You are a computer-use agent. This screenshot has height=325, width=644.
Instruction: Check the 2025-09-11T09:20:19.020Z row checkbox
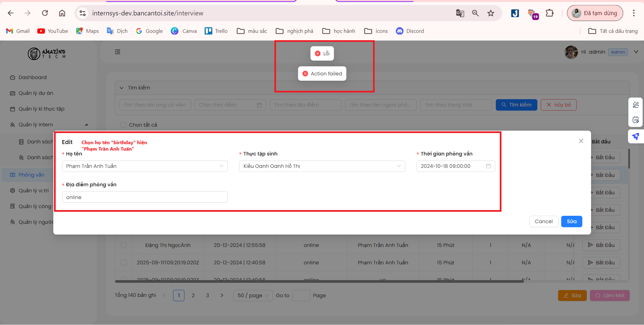click(x=123, y=263)
